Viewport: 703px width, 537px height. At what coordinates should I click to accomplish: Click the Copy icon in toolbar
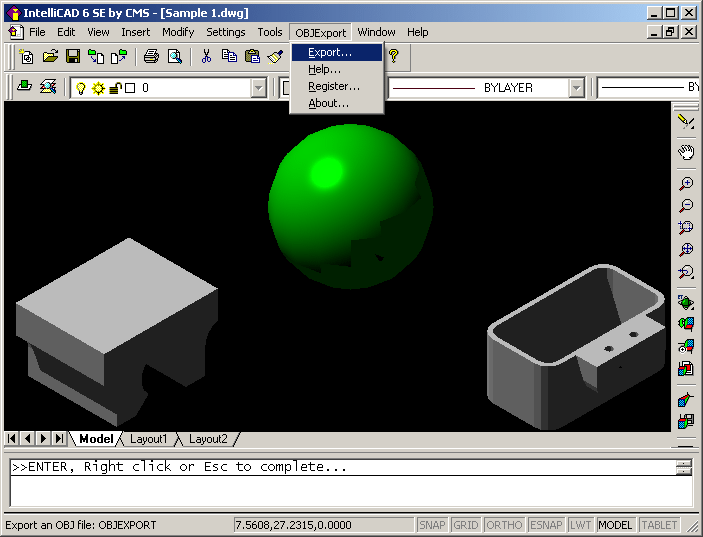coord(230,56)
